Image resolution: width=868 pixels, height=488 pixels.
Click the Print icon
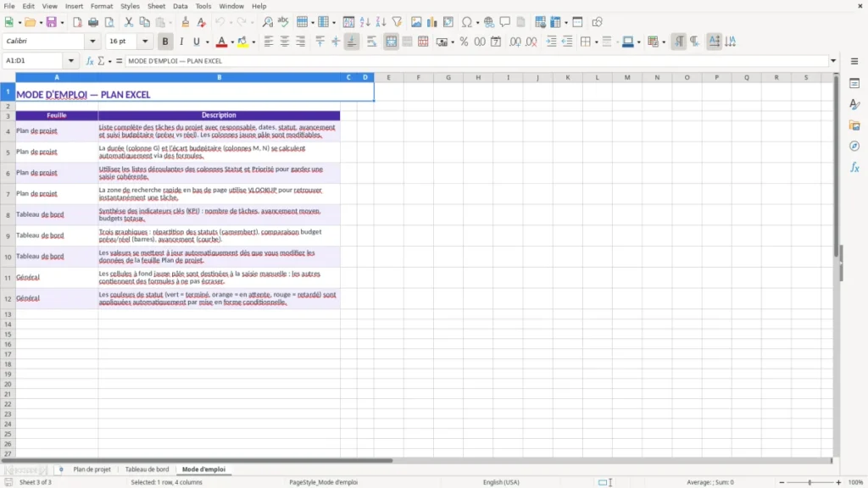click(93, 22)
